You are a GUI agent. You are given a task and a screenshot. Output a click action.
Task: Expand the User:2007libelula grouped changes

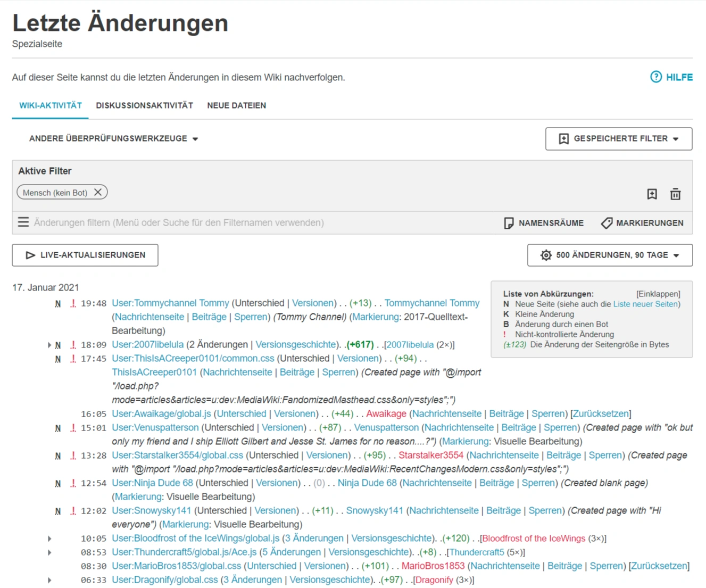click(49, 345)
